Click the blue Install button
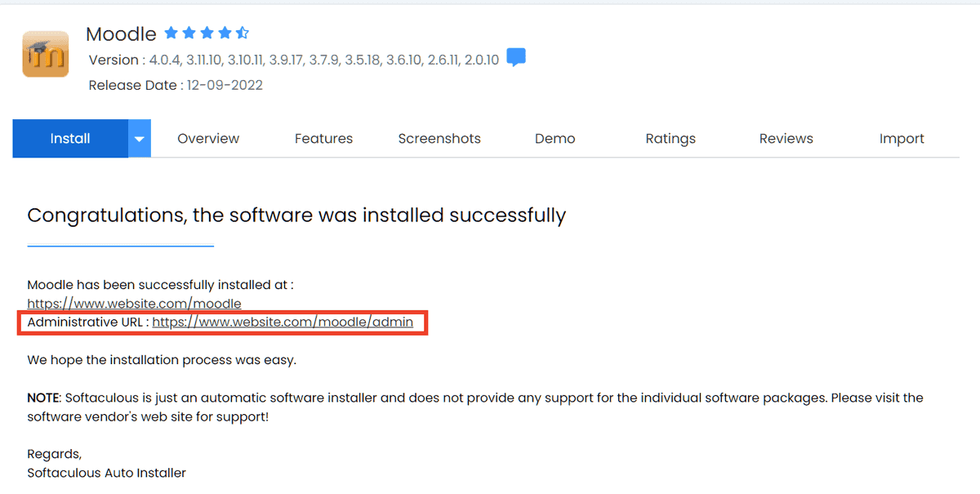This screenshot has height=494, width=980. 70,139
